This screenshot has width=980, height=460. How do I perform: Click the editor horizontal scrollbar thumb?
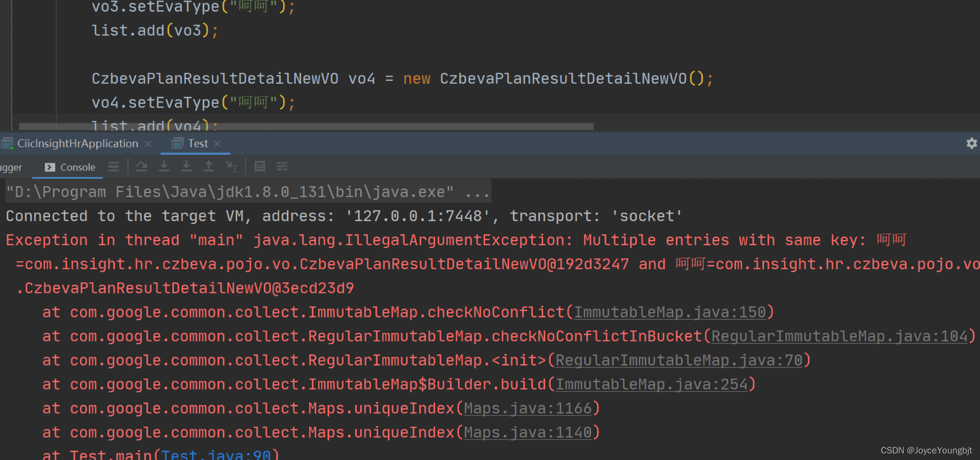pos(306,126)
